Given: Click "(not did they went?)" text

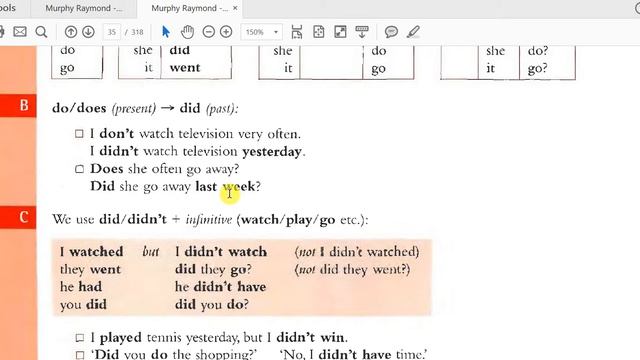Looking at the screenshot, I should tap(352, 270).
